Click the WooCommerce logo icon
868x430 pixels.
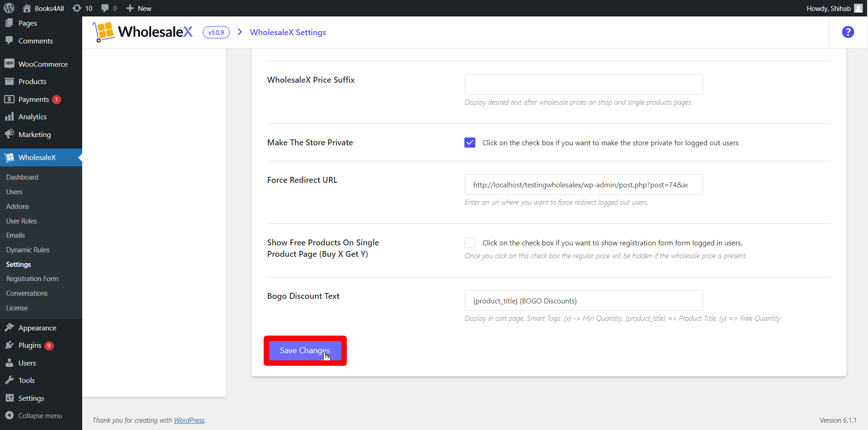9,64
